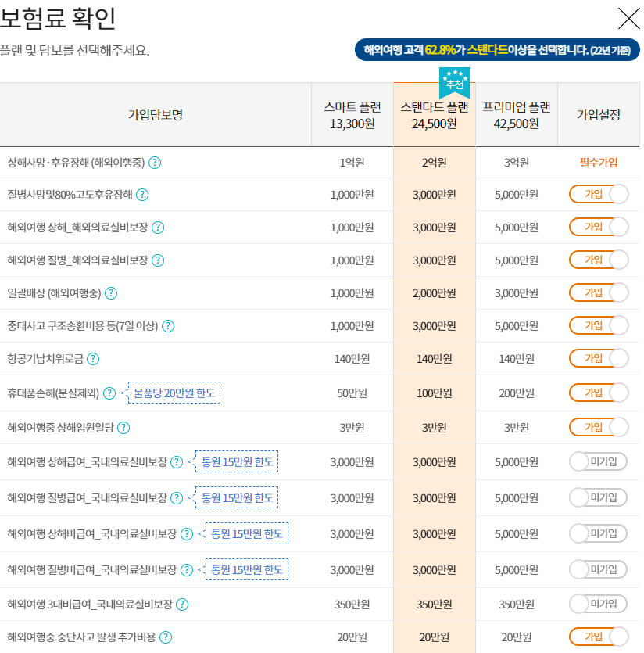This screenshot has height=653, width=644.
Task: Select the 스마트 플랜 13,300원 column
Action: coord(352,115)
